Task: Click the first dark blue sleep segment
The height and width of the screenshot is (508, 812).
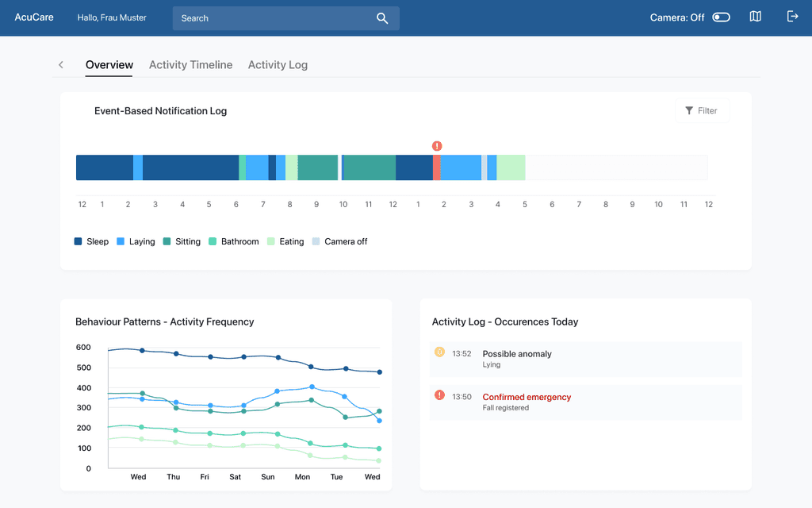Action: coord(105,167)
